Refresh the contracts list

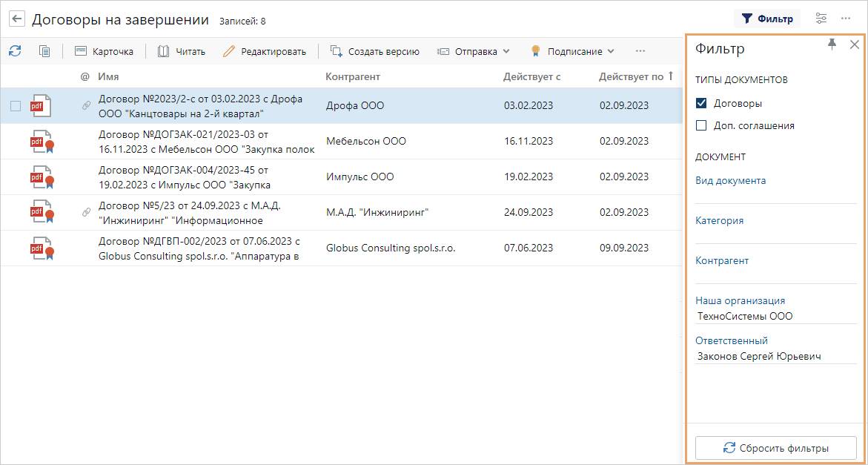coord(15,51)
